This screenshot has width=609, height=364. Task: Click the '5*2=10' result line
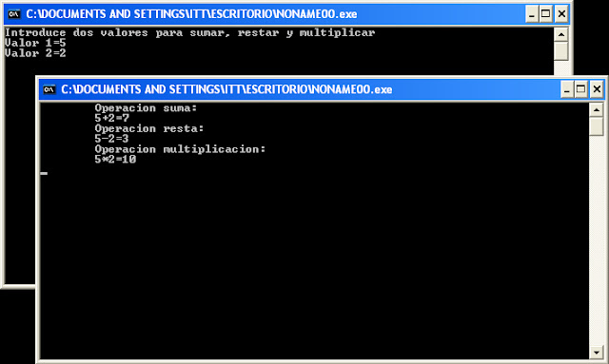(115, 159)
